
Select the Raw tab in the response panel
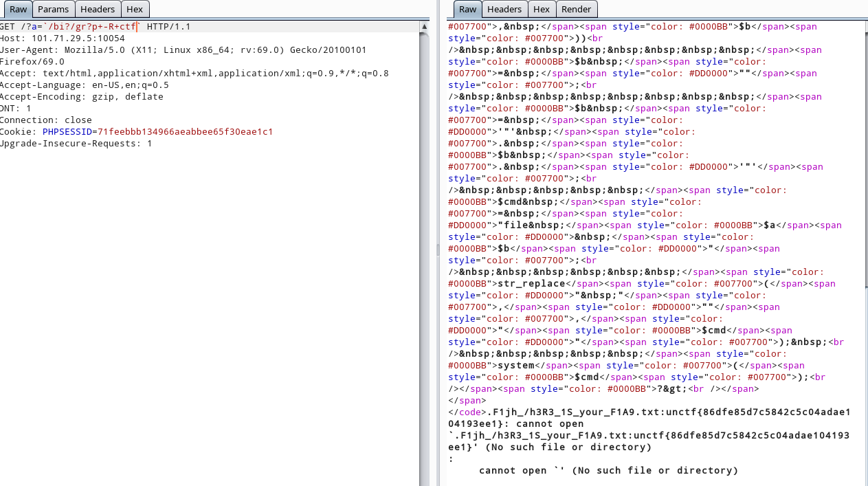click(467, 9)
